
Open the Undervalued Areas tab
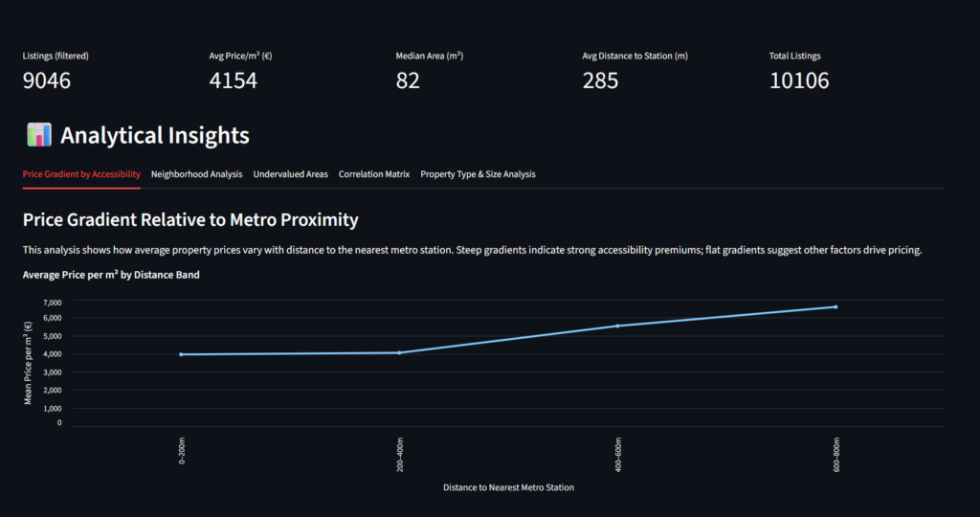(290, 174)
